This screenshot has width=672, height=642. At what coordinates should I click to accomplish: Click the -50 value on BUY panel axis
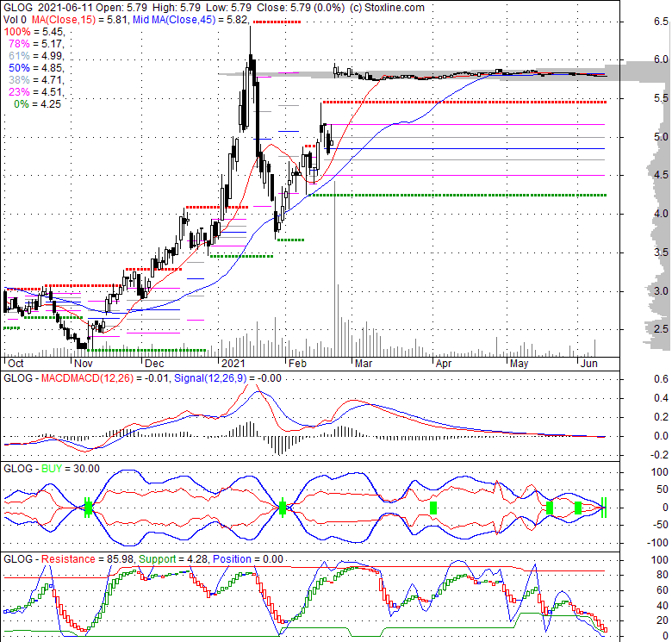[x=659, y=525]
